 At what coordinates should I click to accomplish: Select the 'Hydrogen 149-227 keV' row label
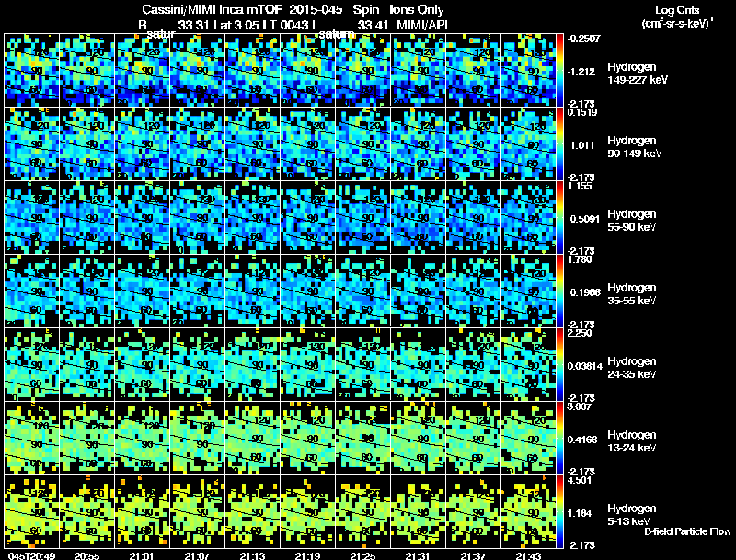click(637, 74)
